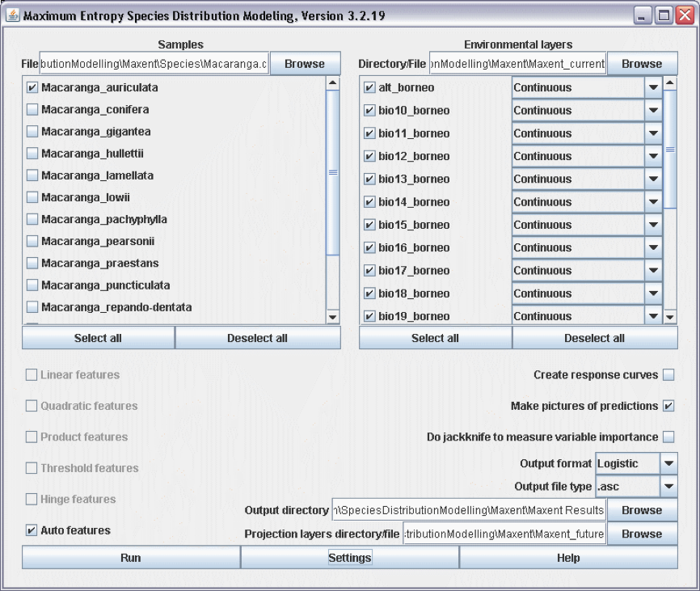This screenshot has width=700, height=591.
Task: Untick the bio19_borneo layer
Action: pos(369,316)
